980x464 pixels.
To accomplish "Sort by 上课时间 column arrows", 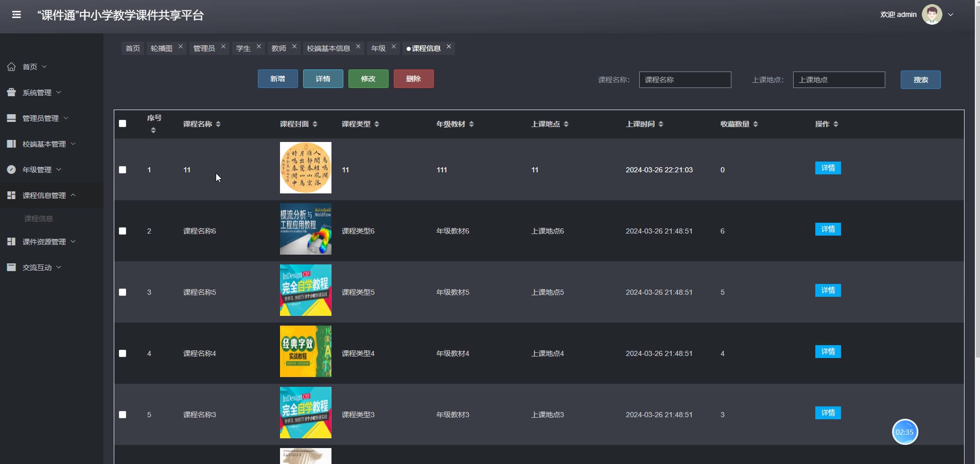I will (661, 124).
